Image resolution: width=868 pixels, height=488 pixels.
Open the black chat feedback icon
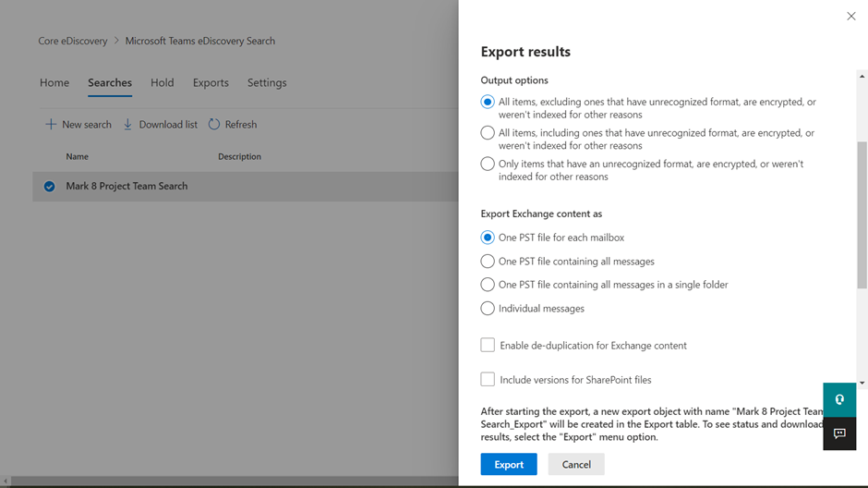pyautogui.click(x=839, y=433)
